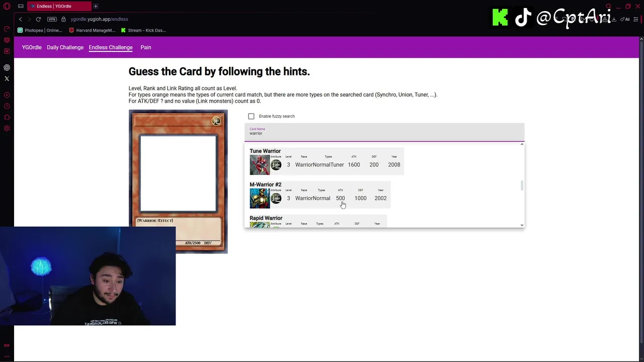Open Photopea bookmark

[x=40, y=30]
